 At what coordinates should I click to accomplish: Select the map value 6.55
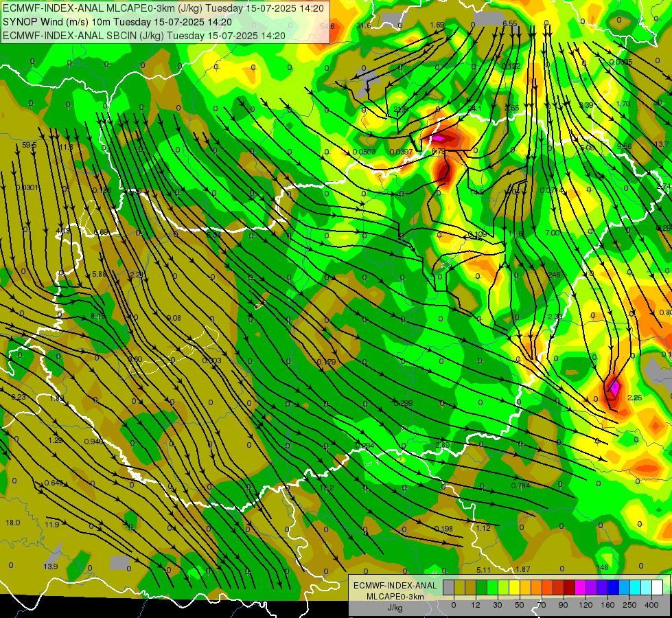coord(510,23)
